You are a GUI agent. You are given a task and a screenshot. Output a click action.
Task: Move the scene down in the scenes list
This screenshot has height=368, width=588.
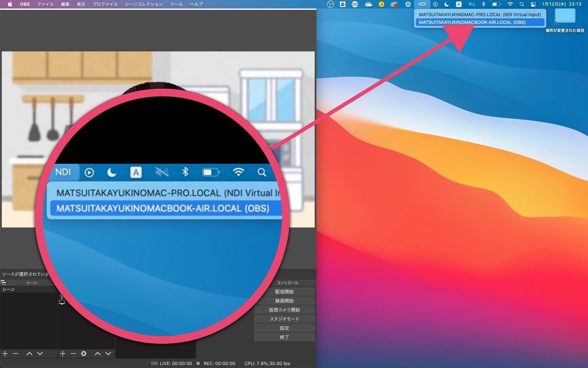(40, 353)
